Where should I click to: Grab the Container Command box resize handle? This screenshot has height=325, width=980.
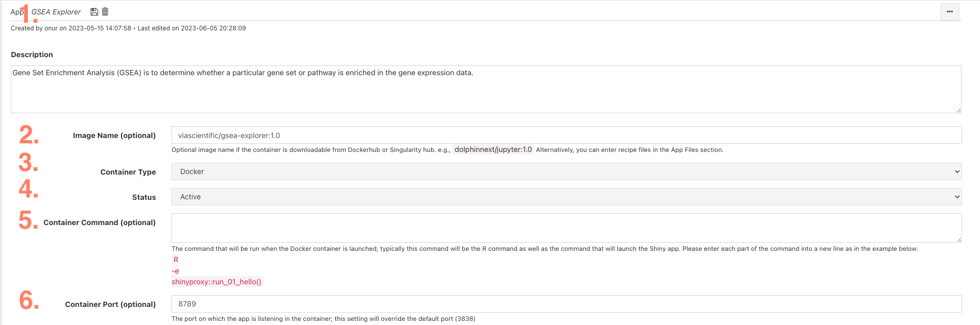click(x=958, y=240)
